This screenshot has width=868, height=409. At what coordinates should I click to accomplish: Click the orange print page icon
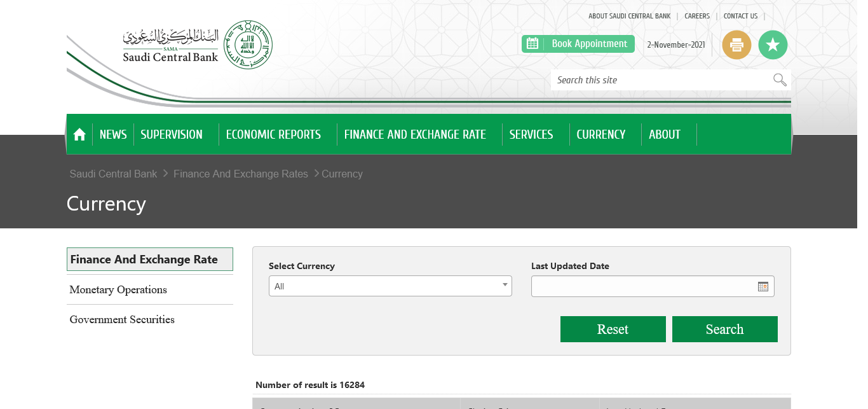tap(736, 45)
